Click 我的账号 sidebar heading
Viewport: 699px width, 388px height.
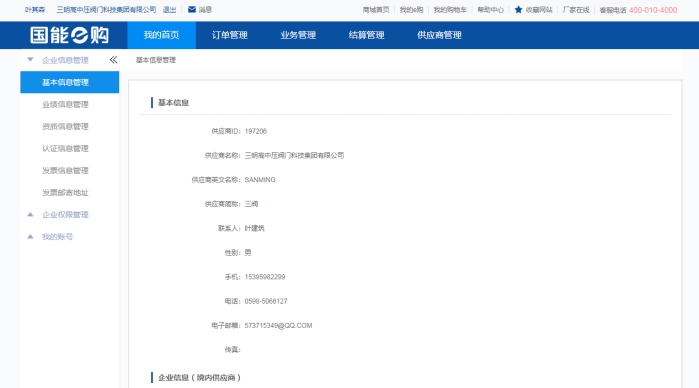point(57,237)
